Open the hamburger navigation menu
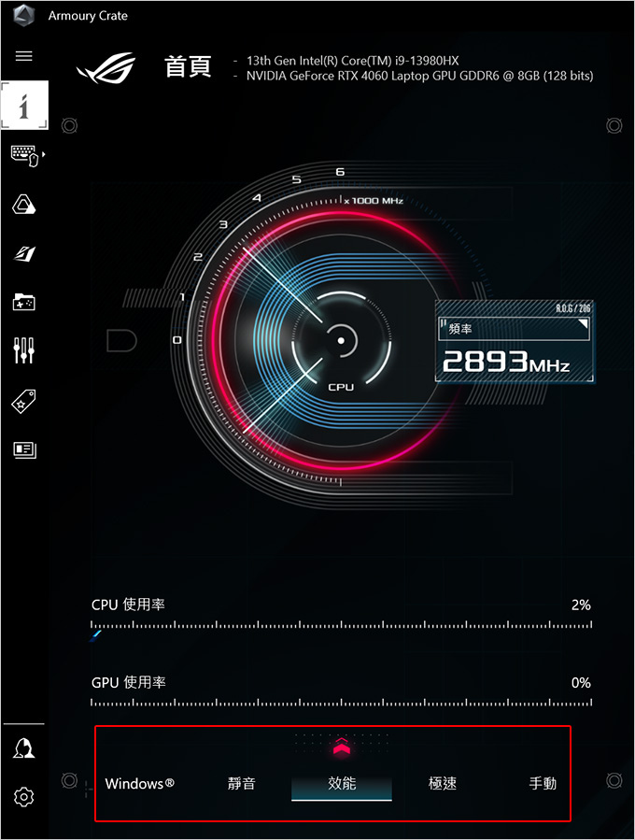635x840 pixels. tap(23, 56)
